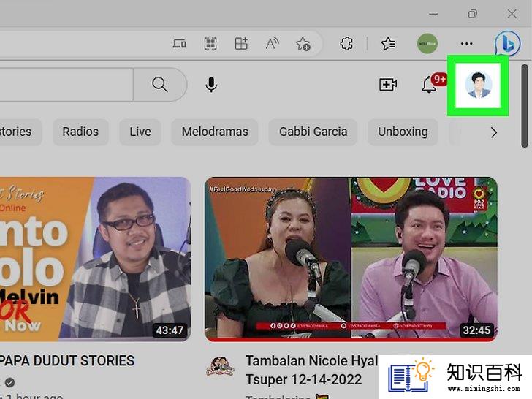Show more filter chips with right arrow
This screenshot has height=399, width=532.
[x=494, y=132]
